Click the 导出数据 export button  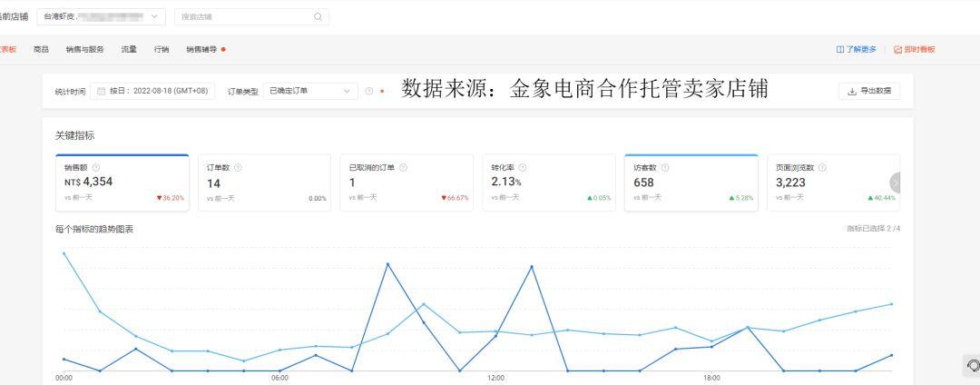[869, 91]
